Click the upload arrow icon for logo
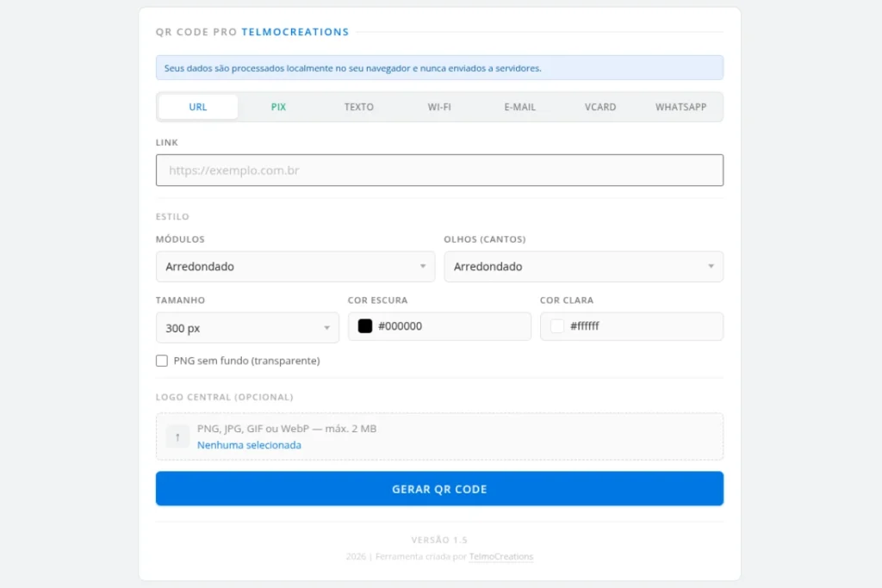 pos(177,436)
